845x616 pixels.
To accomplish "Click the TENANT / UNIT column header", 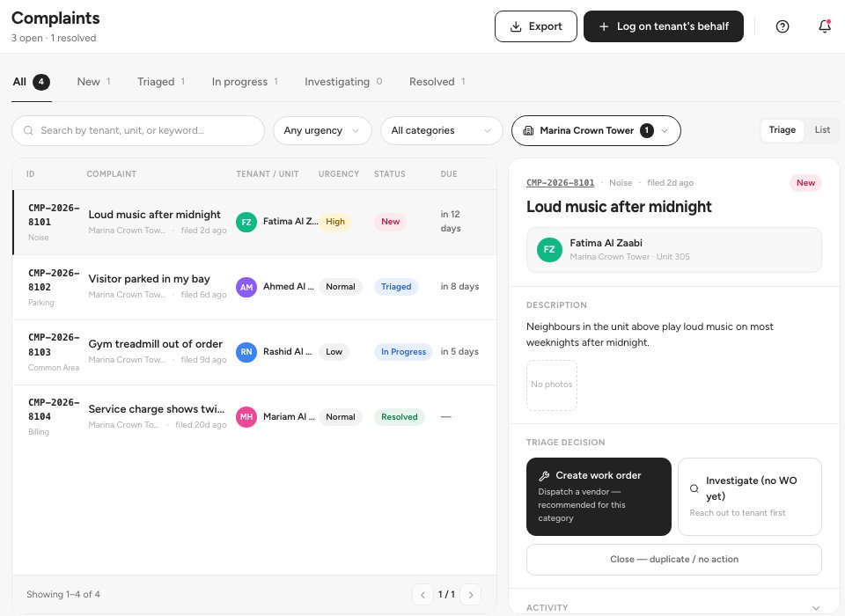I will coord(268,174).
